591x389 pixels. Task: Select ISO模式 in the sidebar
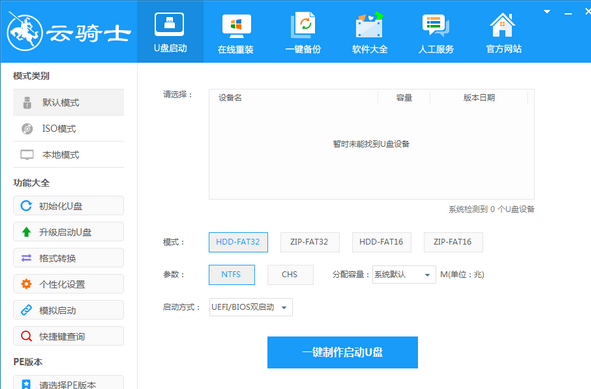pos(69,129)
